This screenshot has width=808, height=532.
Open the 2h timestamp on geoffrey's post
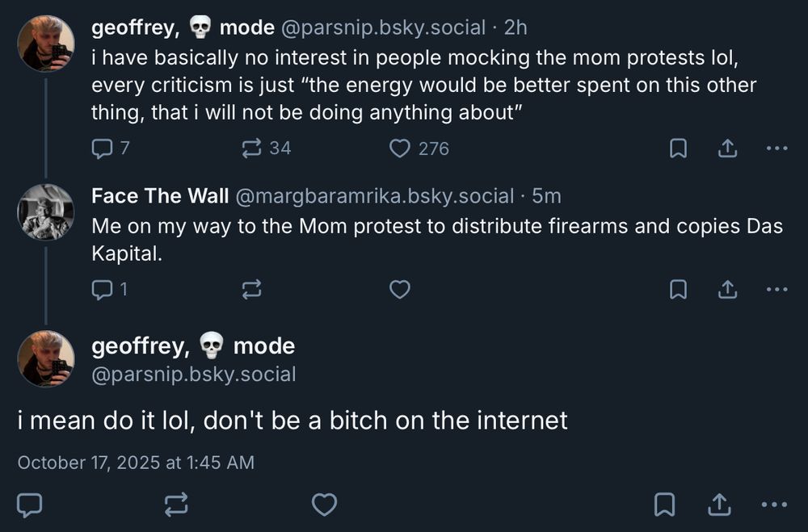pyautogui.click(x=515, y=27)
